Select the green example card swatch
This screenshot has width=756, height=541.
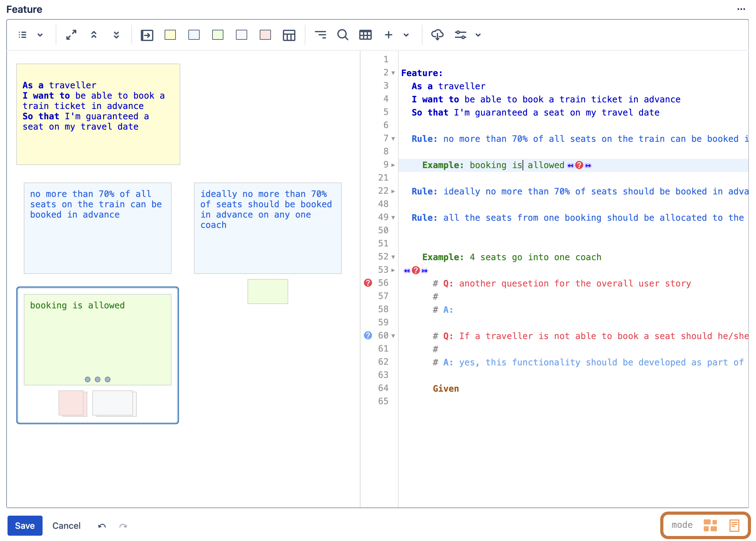(218, 35)
